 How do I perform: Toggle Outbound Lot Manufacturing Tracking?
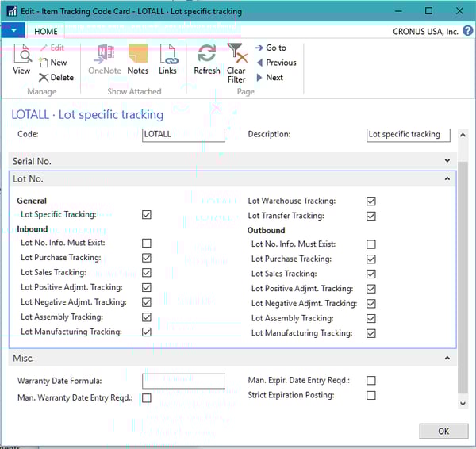point(371,333)
